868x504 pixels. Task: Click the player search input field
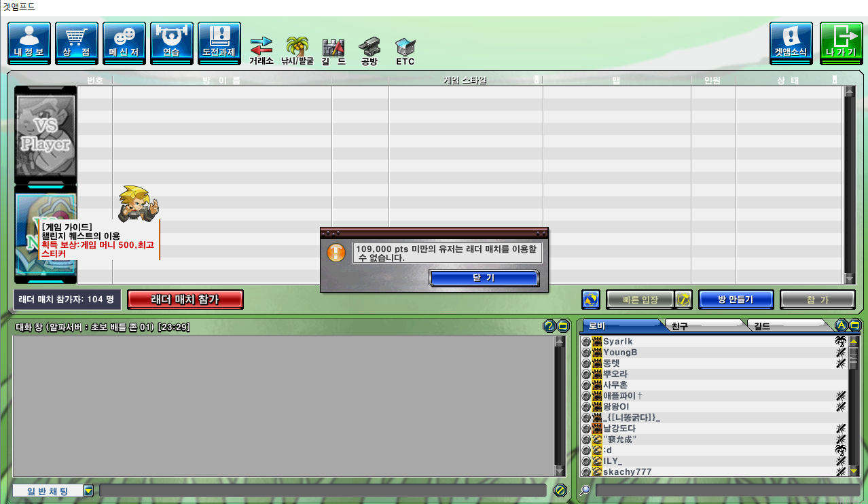tap(727, 490)
